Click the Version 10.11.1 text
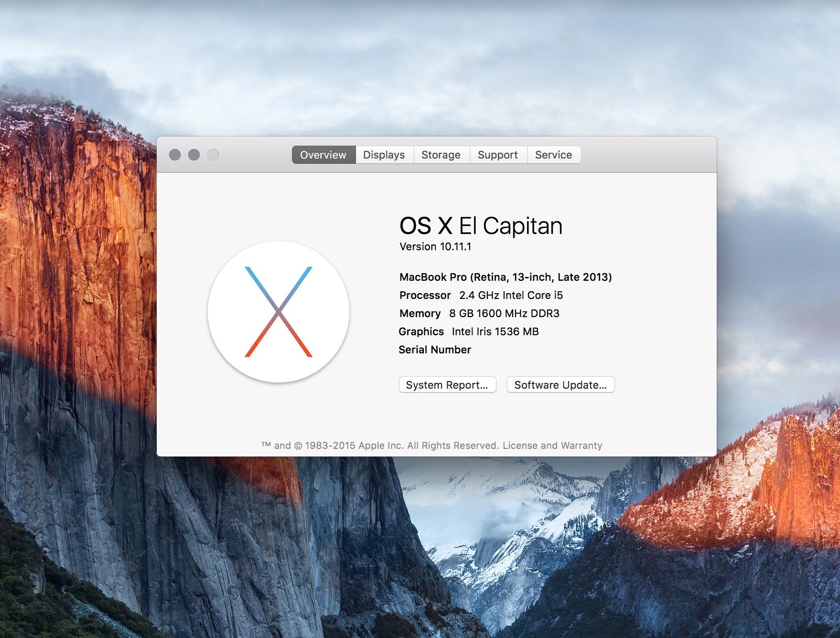Viewport: 840px width, 638px height. (435, 247)
